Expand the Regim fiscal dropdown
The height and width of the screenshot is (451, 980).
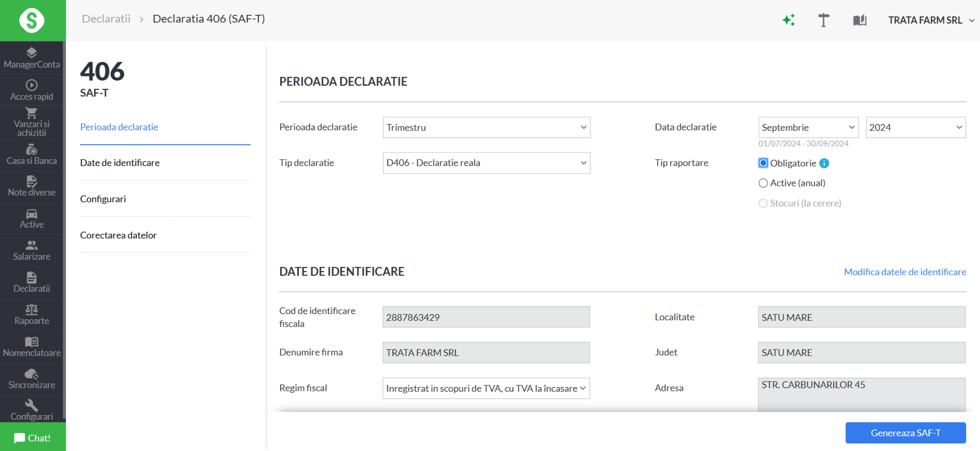point(486,388)
